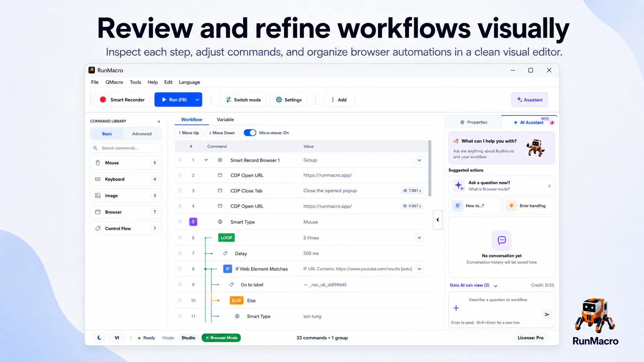This screenshot has height=362, width=644.
Task: Click the send arrow in the assistant input
Action: point(547,314)
